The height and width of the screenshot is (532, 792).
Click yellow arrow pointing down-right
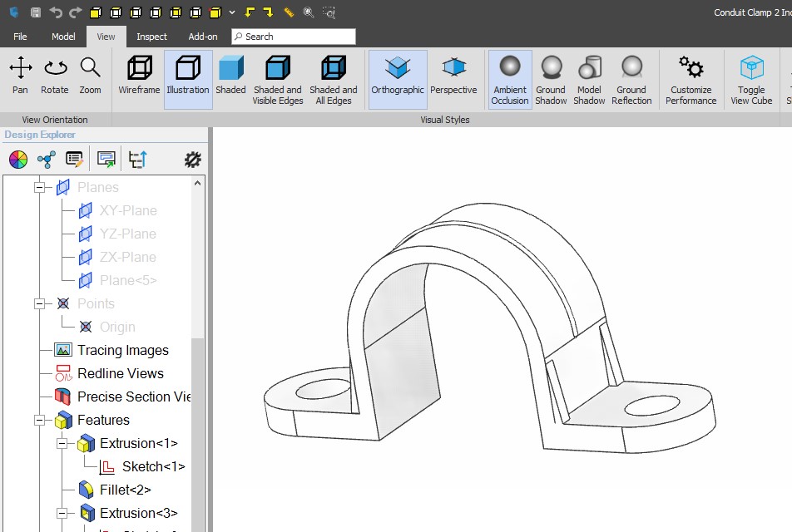click(268, 12)
